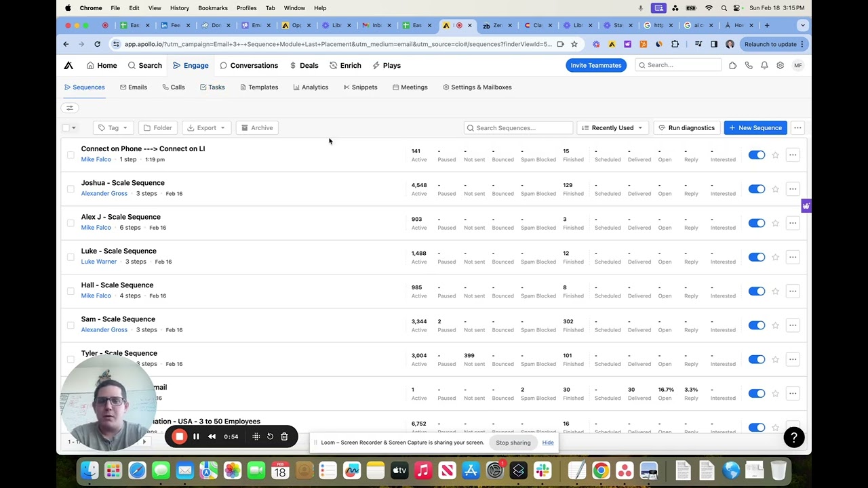
Task: Bookmark this page with star icon
Action: coord(574,44)
